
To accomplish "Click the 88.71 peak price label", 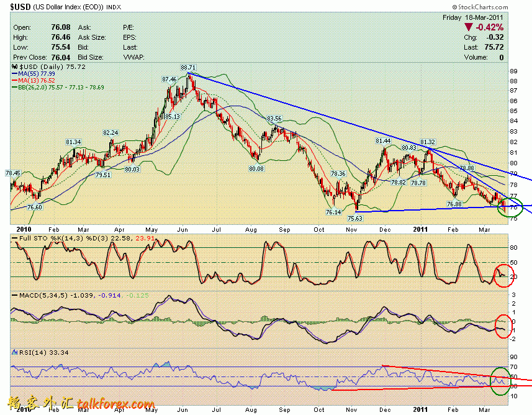I will click(x=188, y=67).
